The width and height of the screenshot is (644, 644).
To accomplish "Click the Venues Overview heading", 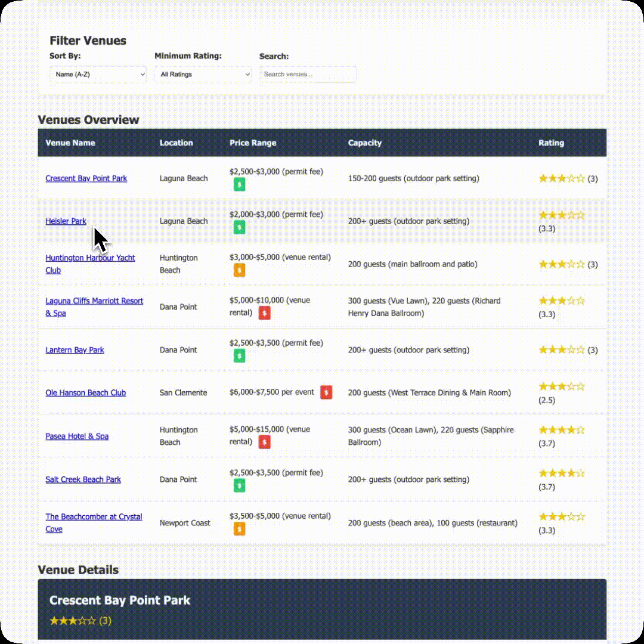I will coord(88,120).
